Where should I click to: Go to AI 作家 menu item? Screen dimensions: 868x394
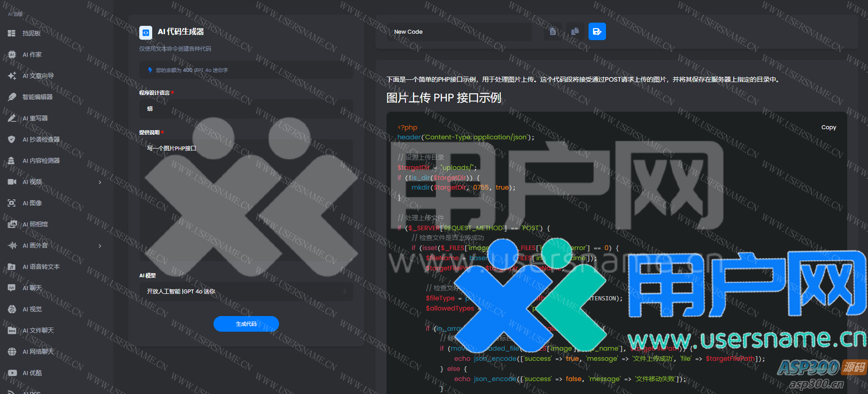32,54
